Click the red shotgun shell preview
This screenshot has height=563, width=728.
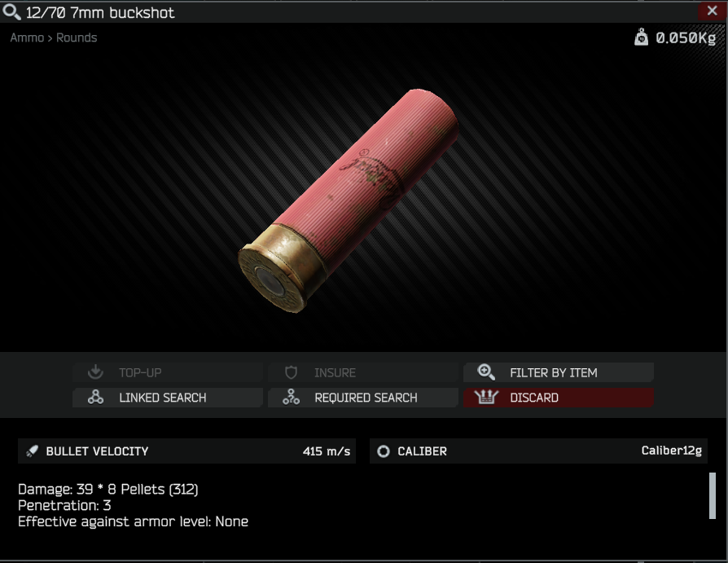coord(349,200)
